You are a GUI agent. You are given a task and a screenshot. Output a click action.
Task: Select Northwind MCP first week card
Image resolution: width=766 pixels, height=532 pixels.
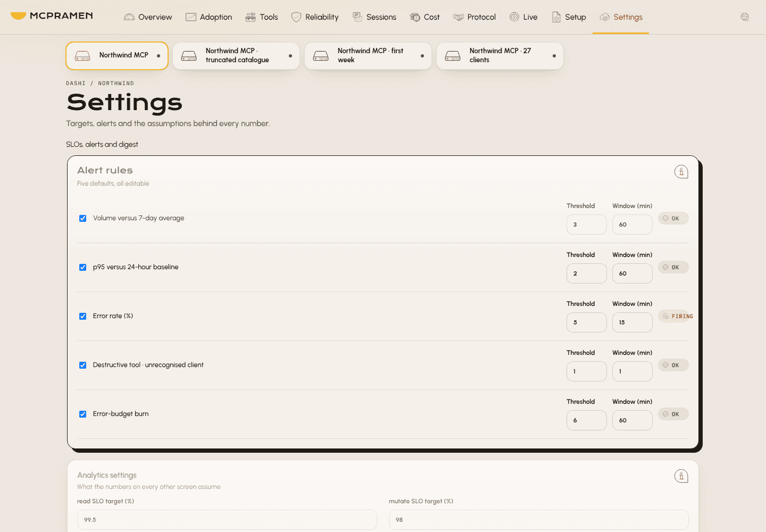coord(368,56)
